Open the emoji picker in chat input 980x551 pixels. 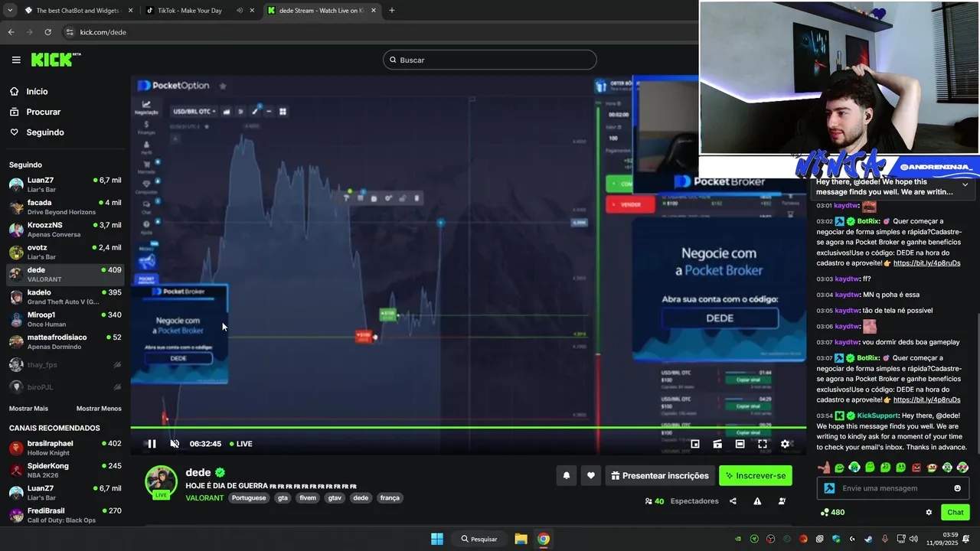957,488
